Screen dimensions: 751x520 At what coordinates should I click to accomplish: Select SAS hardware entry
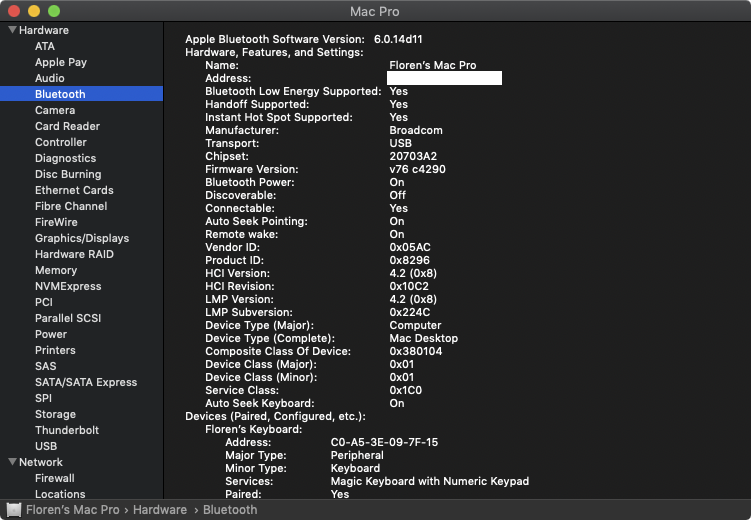[46, 366]
